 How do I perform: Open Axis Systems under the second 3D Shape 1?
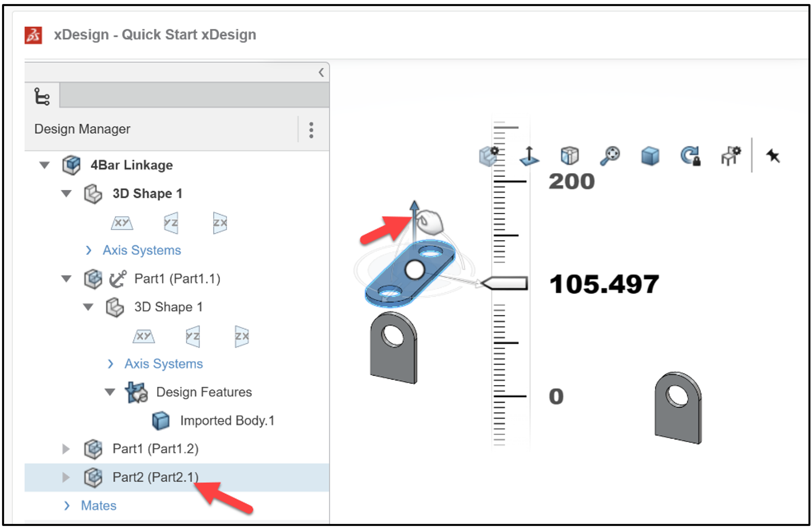point(110,363)
